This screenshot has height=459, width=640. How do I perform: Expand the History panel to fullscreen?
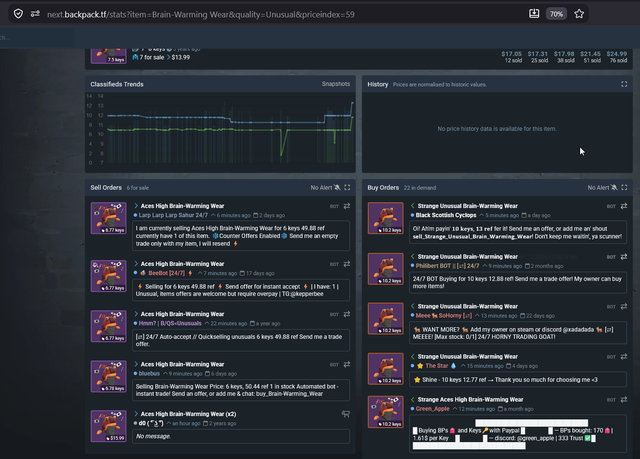624,84
